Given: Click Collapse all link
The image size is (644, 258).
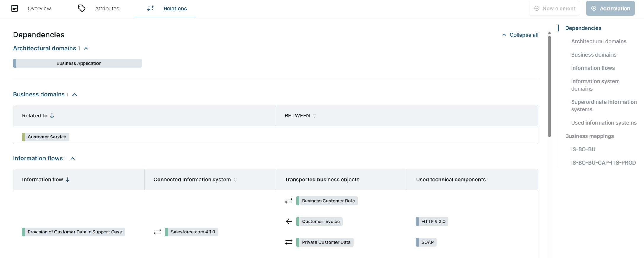Looking at the screenshot, I should pyautogui.click(x=520, y=35).
